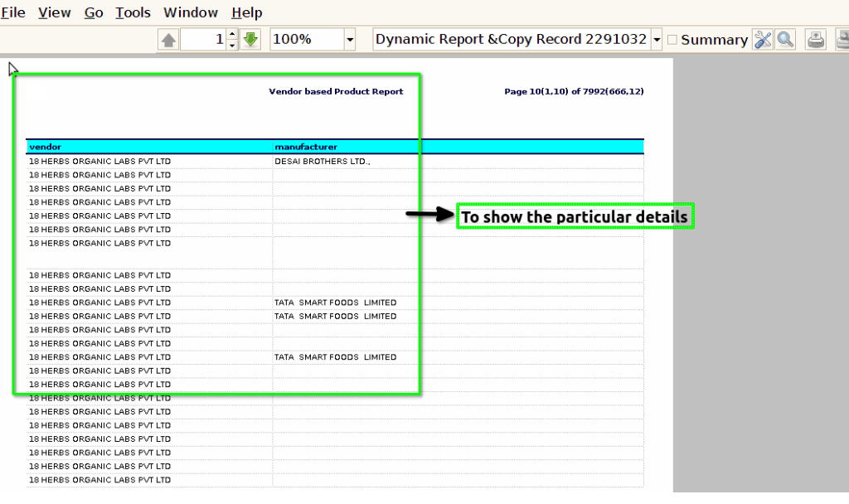
Task: Click the page number input field
Action: coord(203,40)
